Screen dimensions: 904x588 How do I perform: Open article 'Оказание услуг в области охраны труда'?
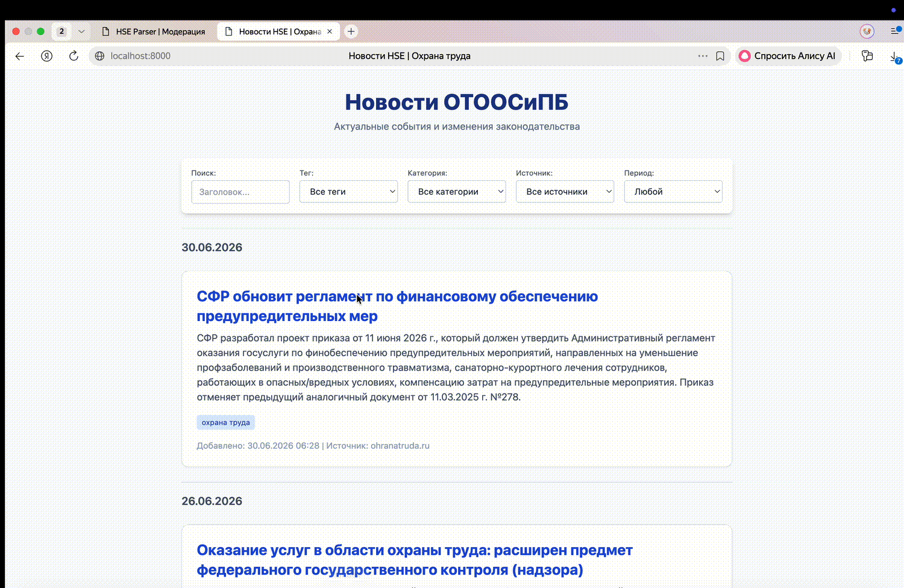(x=415, y=560)
